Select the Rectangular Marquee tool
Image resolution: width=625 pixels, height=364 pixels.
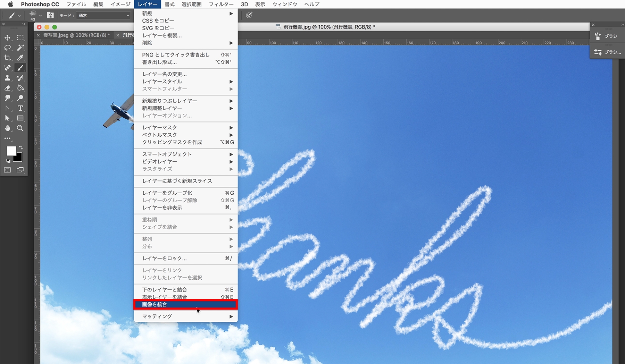(20, 37)
